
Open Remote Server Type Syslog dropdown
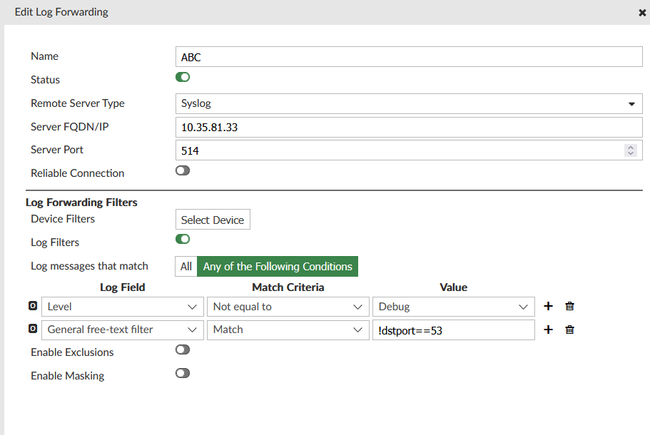pyautogui.click(x=408, y=103)
